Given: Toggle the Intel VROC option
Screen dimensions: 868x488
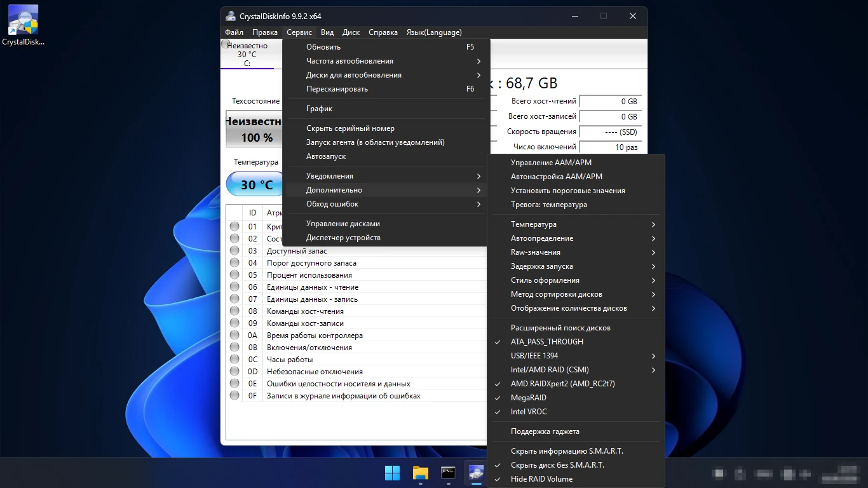Looking at the screenshot, I should click(576, 412).
